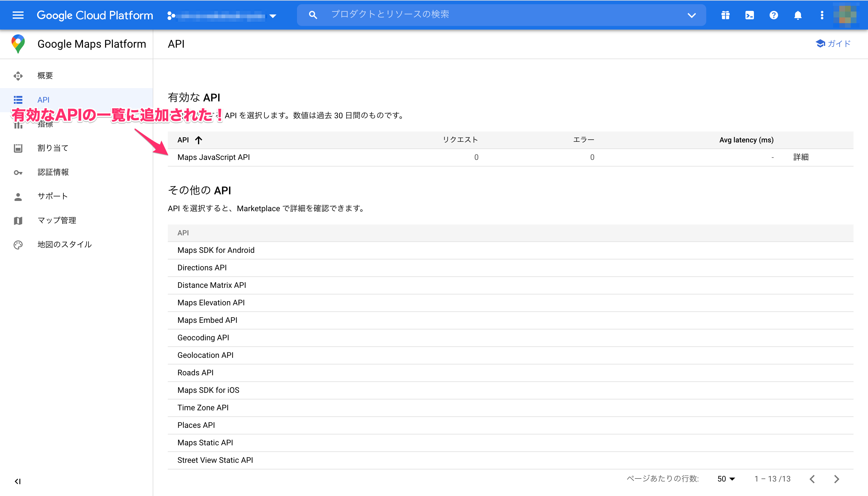
Task: Open the rows per page dropdown
Action: tap(726, 479)
